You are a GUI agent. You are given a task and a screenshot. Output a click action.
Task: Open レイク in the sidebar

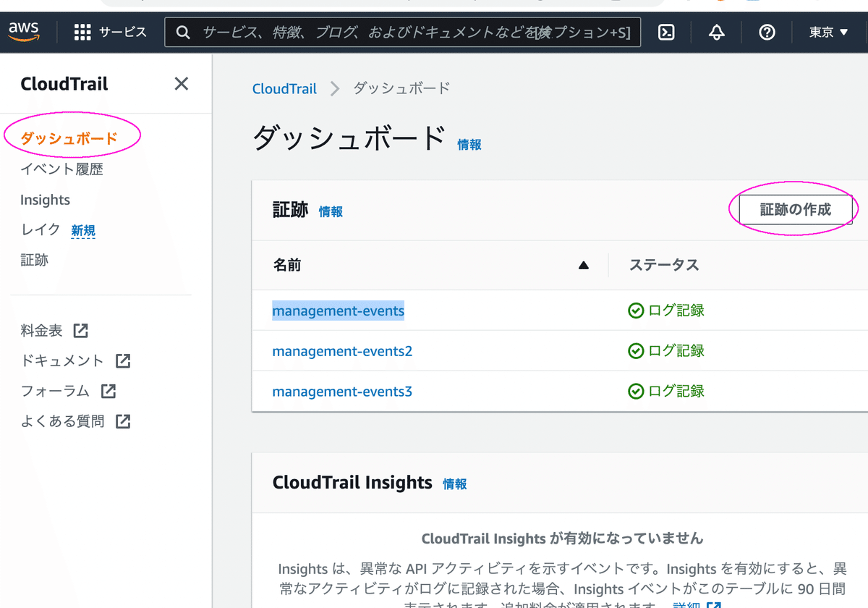pos(41,229)
